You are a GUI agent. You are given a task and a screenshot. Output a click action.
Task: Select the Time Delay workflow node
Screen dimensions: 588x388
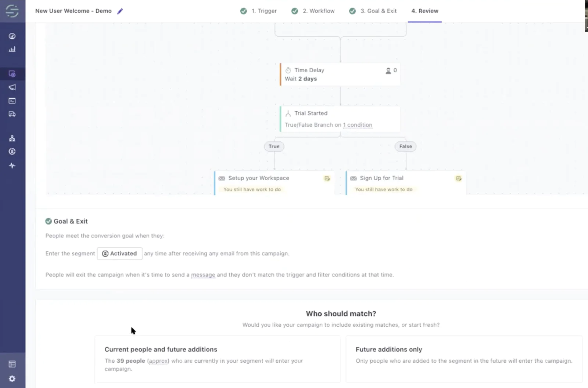click(340, 75)
